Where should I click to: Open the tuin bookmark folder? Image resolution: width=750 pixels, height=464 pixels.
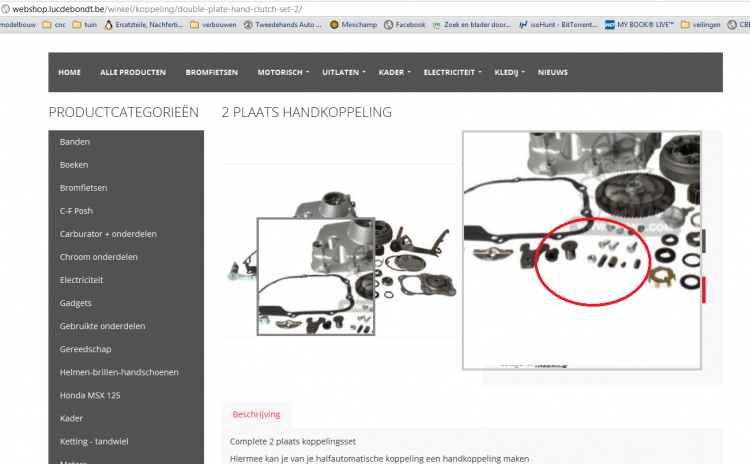click(85, 25)
